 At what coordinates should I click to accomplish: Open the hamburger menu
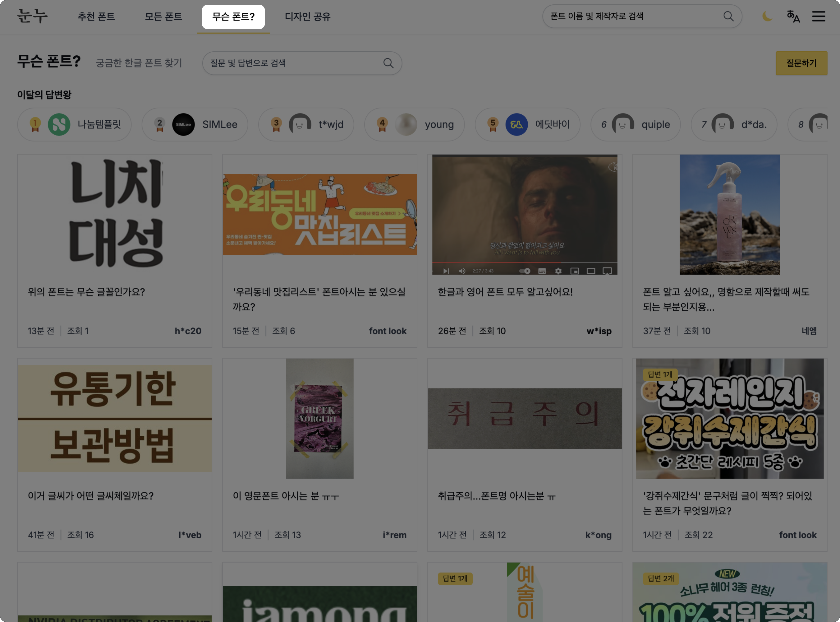tap(819, 16)
